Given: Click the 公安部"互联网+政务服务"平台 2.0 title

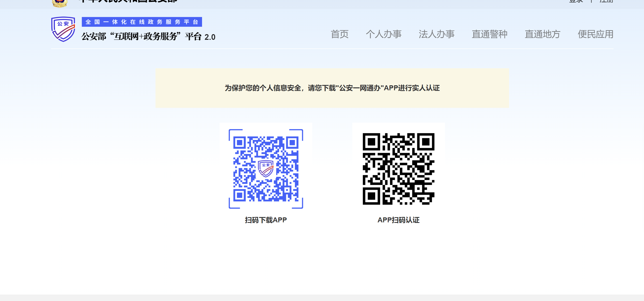Looking at the screenshot, I should [148, 36].
